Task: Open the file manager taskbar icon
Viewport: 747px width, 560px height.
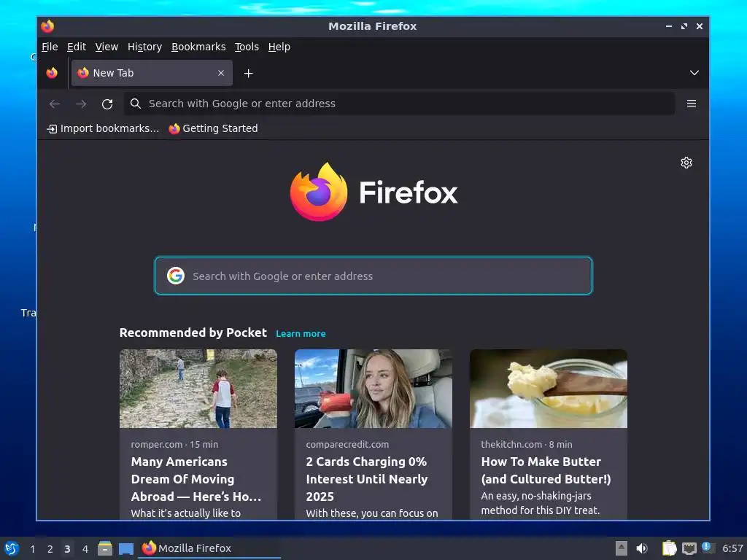Action: [105, 548]
